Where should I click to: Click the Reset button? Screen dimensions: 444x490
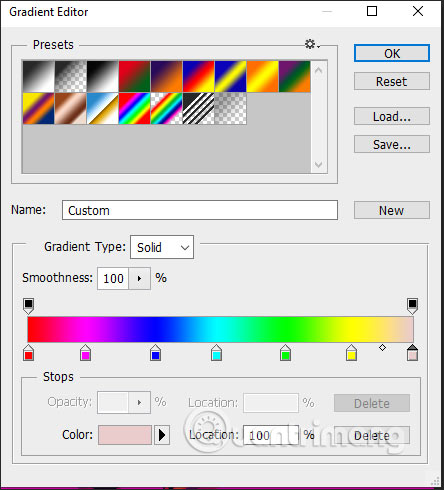click(x=392, y=81)
